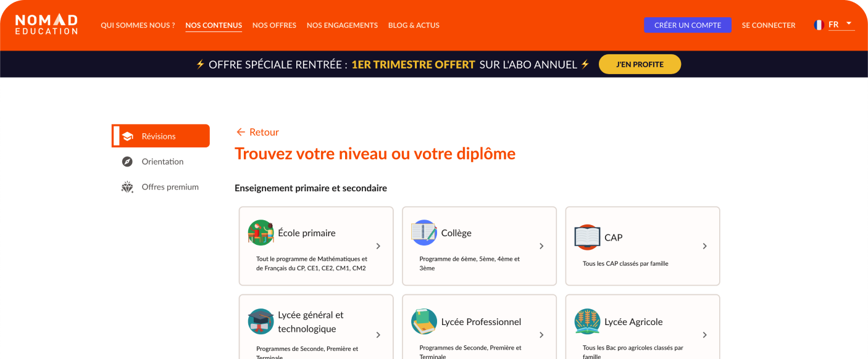Expand Lycée Agricole with its chevron
Image resolution: width=868 pixels, height=359 pixels.
pos(704,335)
